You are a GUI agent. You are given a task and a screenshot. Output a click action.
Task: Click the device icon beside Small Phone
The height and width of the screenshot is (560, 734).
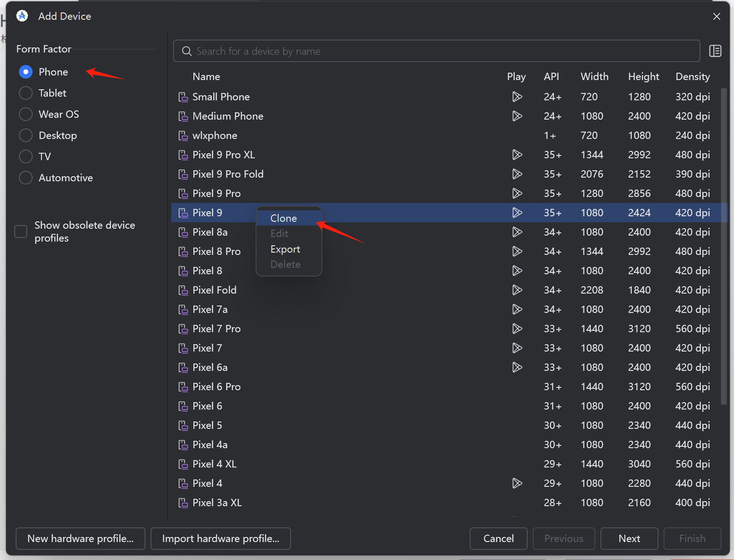pos(183,97)
